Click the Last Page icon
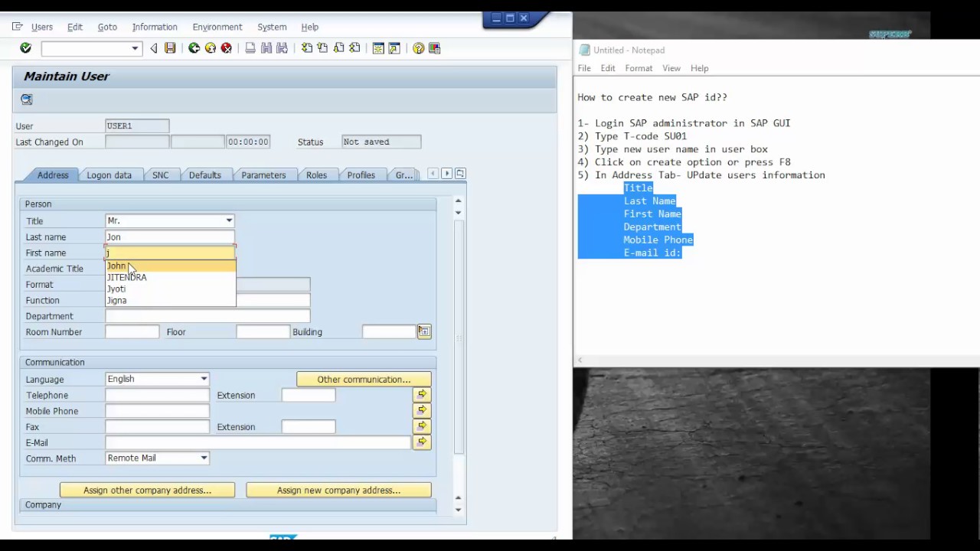 354,48
